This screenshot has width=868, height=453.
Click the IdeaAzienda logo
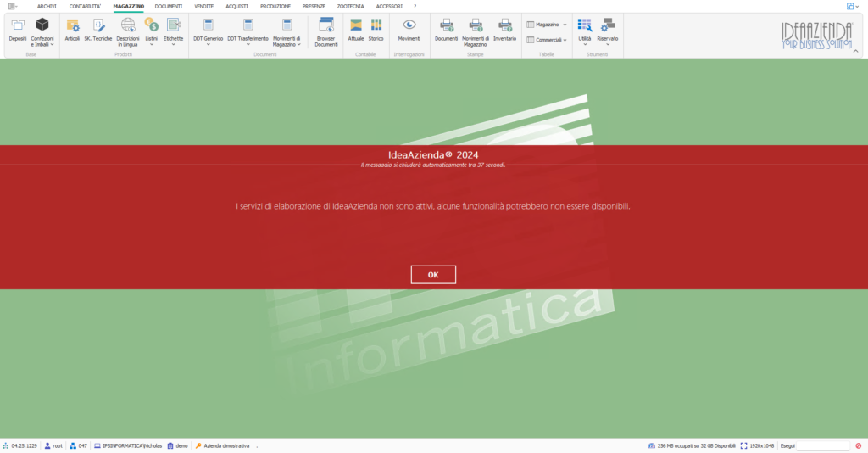(x=816, y=36)
